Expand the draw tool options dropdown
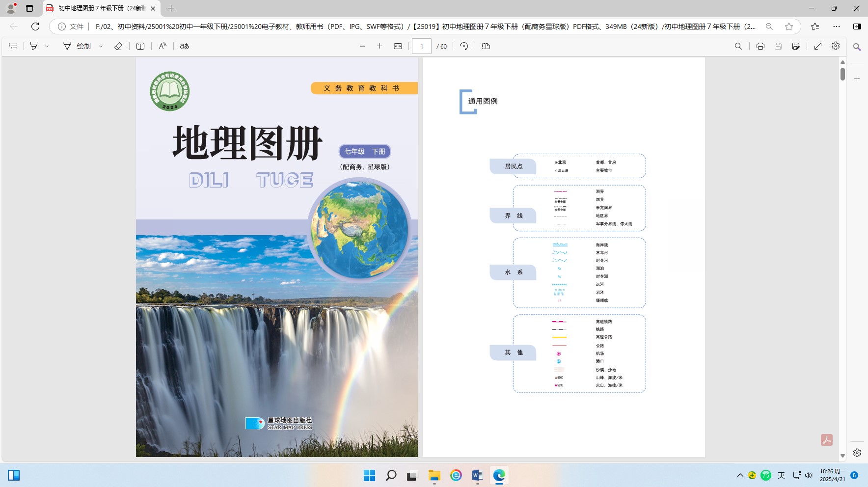Image resolution: width=868 pixels, height=487 pixels. pos(101,46)
